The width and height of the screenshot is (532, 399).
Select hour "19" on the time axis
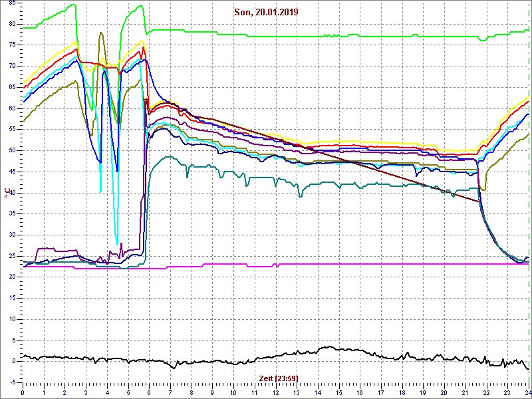424,392
